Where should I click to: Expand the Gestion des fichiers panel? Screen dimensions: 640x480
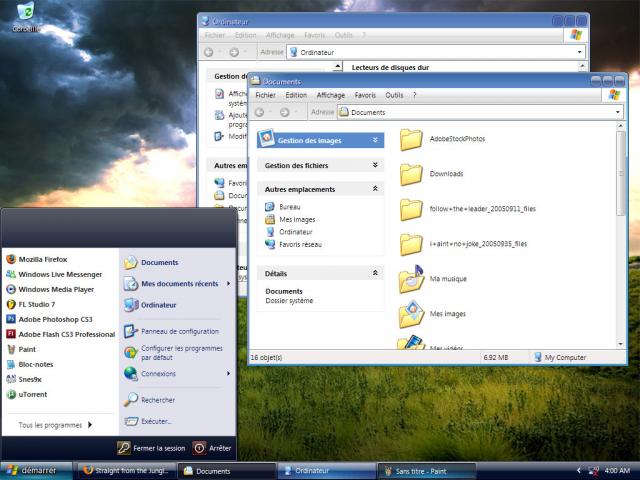[x=375, y=165]
